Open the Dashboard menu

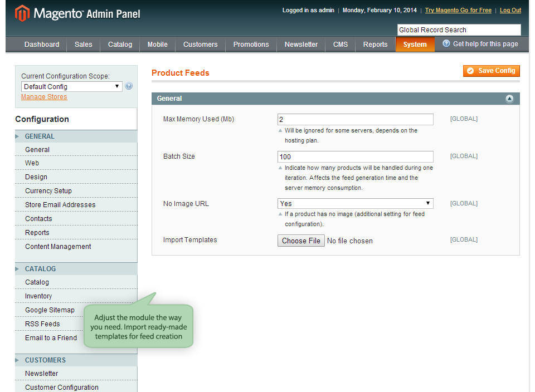point(42,45)
